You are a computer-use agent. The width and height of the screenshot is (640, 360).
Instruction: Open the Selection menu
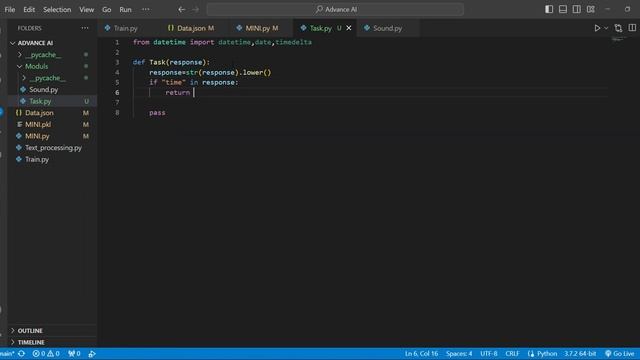[57, 9]
